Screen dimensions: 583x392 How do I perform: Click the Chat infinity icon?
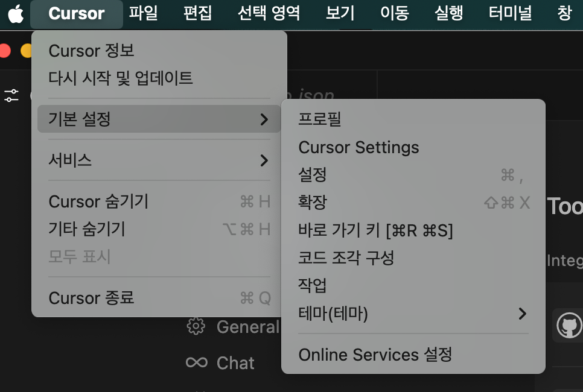pyautogui.click(x=197, y=362)
